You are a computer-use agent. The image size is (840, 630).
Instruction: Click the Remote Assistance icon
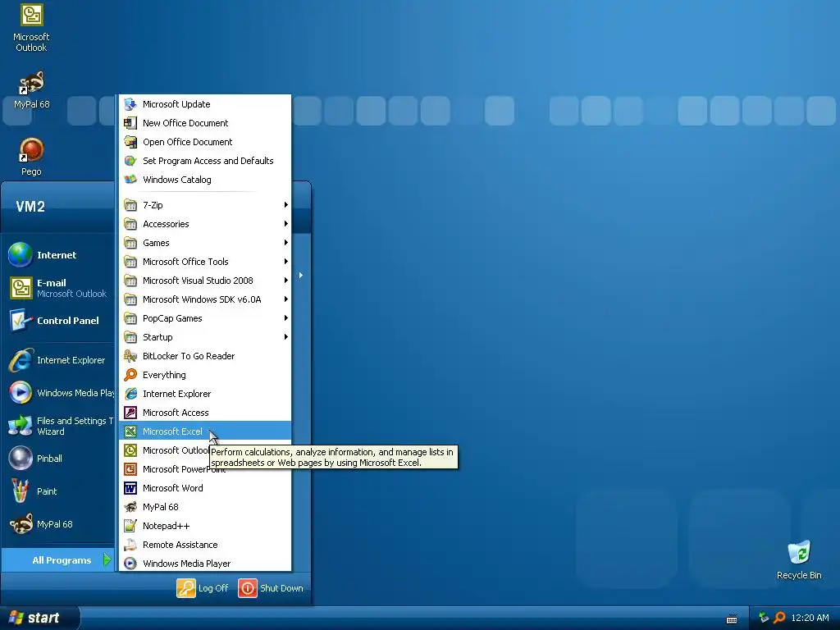[130, 545]
